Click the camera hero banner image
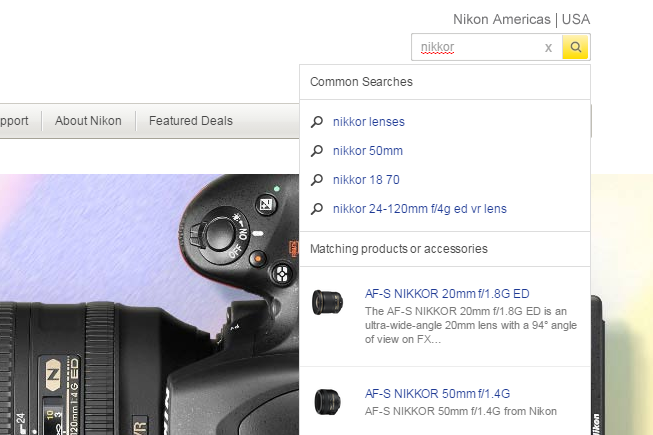This screenshot has height=435, width=653. point(149,304)
